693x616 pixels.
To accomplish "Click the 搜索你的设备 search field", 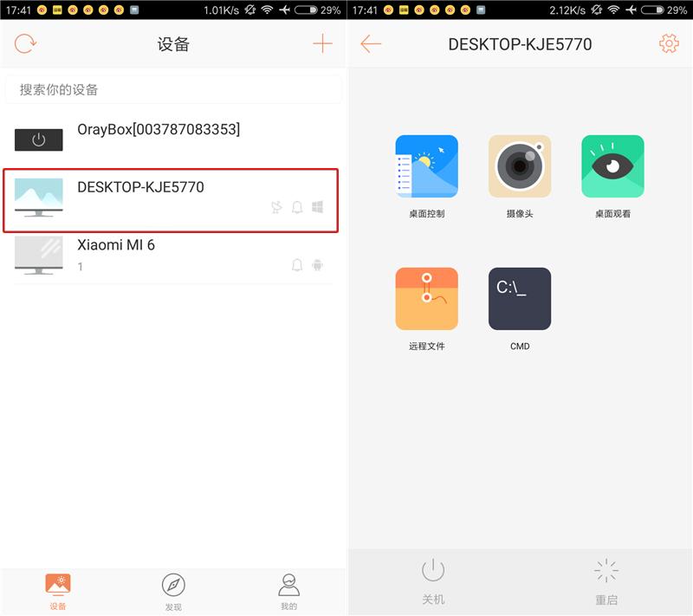I will pyautogui.click(x=173, y=89).
